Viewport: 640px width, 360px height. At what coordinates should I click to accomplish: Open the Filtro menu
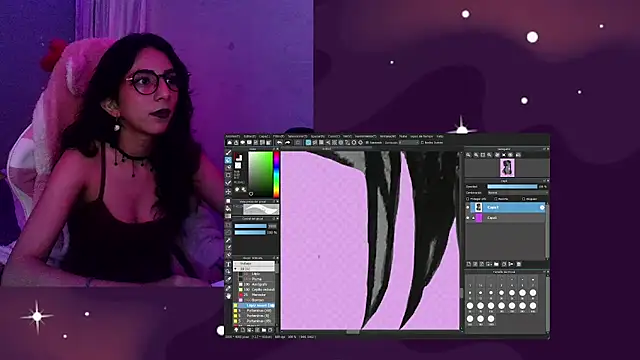(x=279, y=136)
